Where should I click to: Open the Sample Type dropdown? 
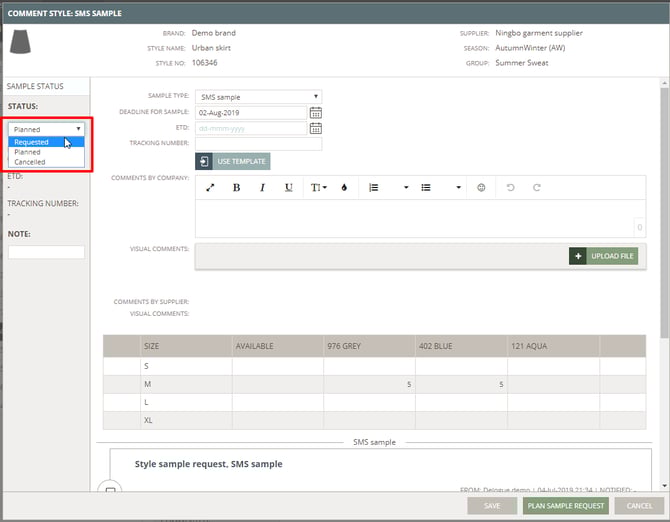(x=258, y=97)
